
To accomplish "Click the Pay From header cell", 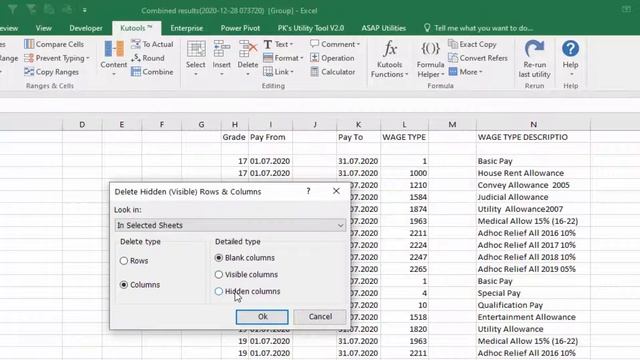I will point(270,137).
